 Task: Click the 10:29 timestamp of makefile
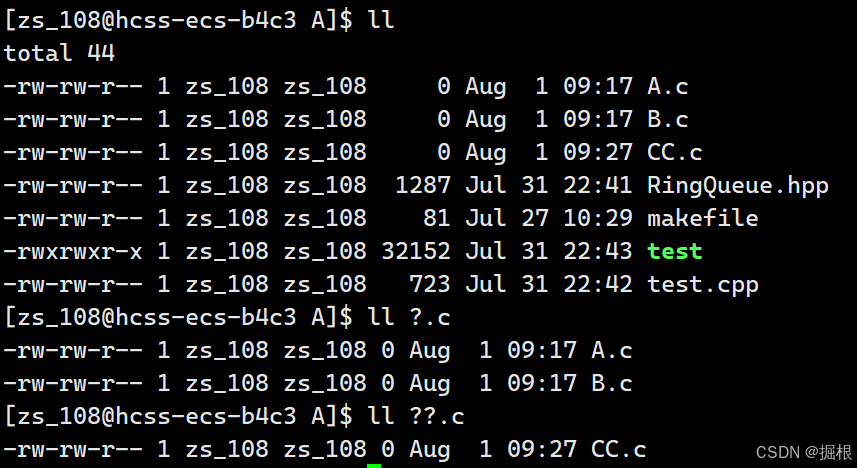pos(598,219)
